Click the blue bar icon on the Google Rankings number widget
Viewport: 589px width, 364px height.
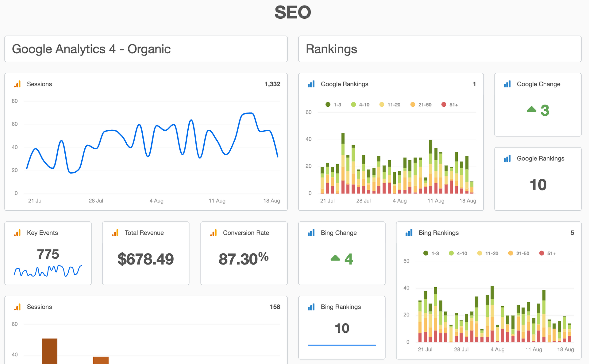(x=507, y=159)
